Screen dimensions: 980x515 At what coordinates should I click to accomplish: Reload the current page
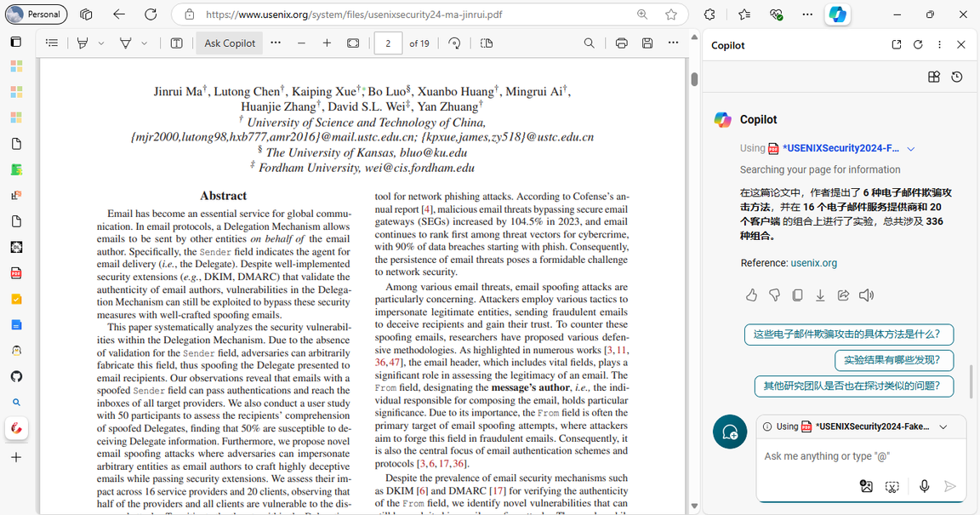coord(151,14)
